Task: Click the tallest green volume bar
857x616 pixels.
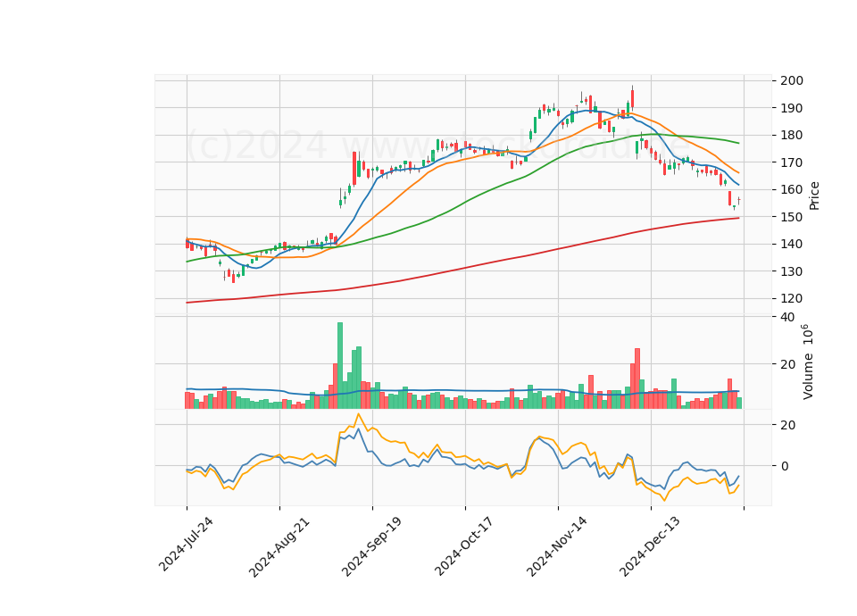Action: pos(340,365)
